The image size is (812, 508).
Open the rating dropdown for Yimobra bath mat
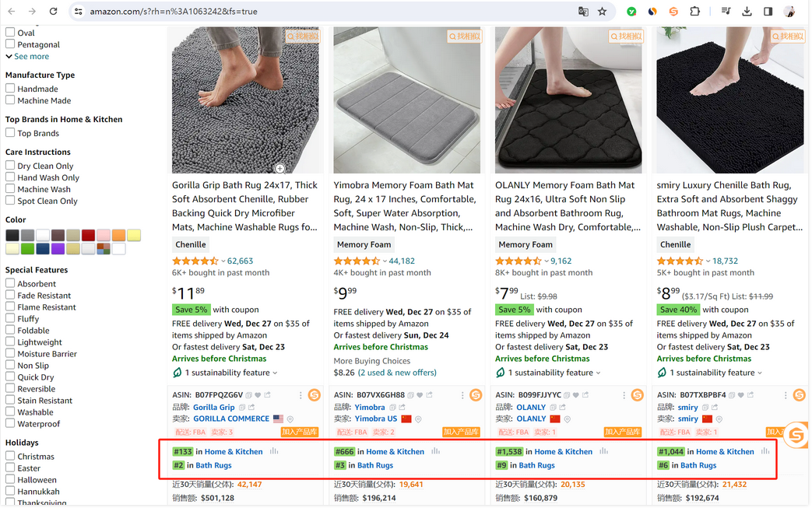coord(384,261)
